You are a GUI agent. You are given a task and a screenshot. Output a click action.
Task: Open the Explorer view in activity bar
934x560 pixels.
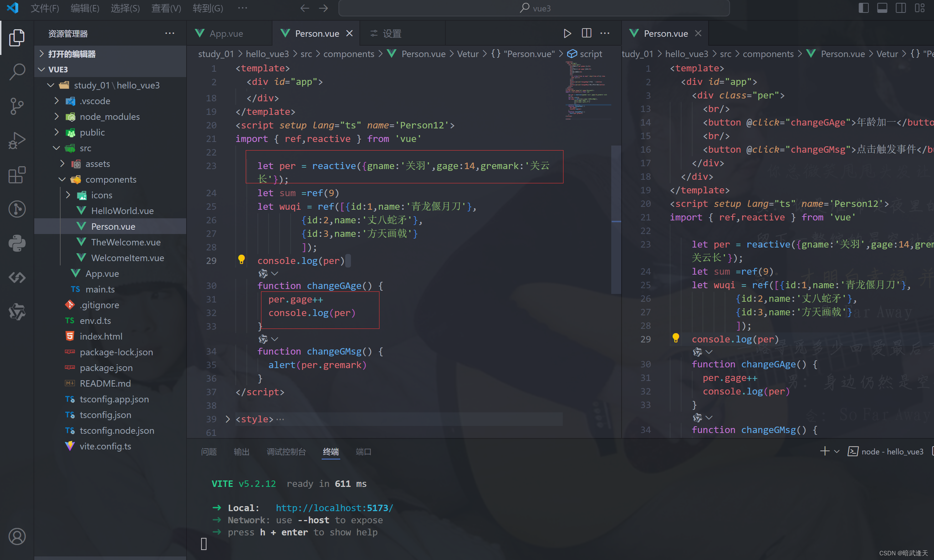17,38
